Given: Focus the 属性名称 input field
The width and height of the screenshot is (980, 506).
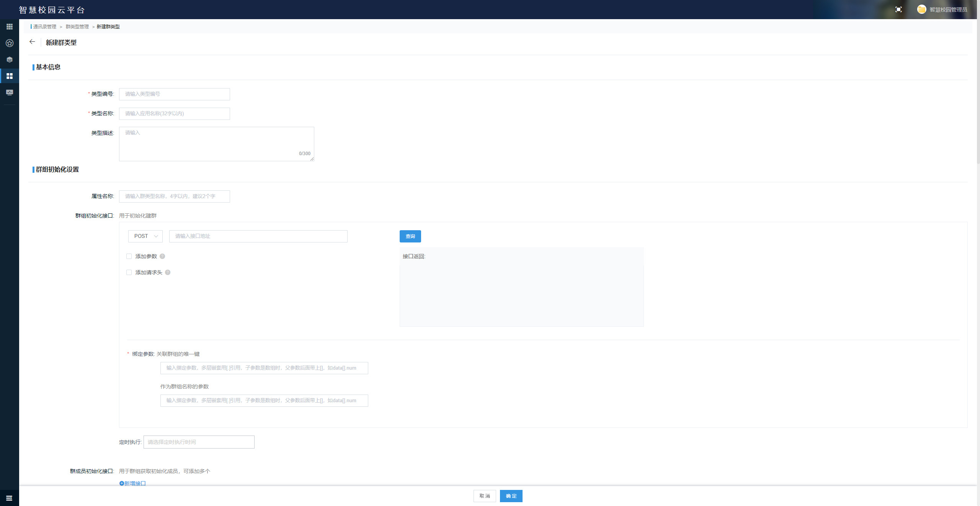Looking at the screenshot, I should [175, 197].
